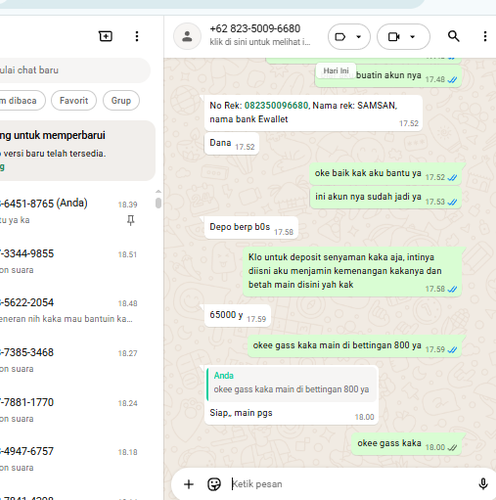This screenshot has height=500, width=496.
Task: Start a video call
Action: [x=394, y=37]
